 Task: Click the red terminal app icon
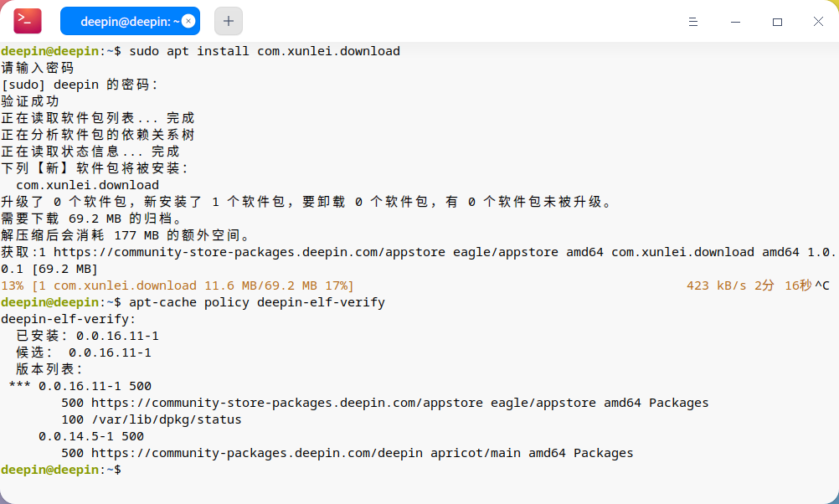28,21
